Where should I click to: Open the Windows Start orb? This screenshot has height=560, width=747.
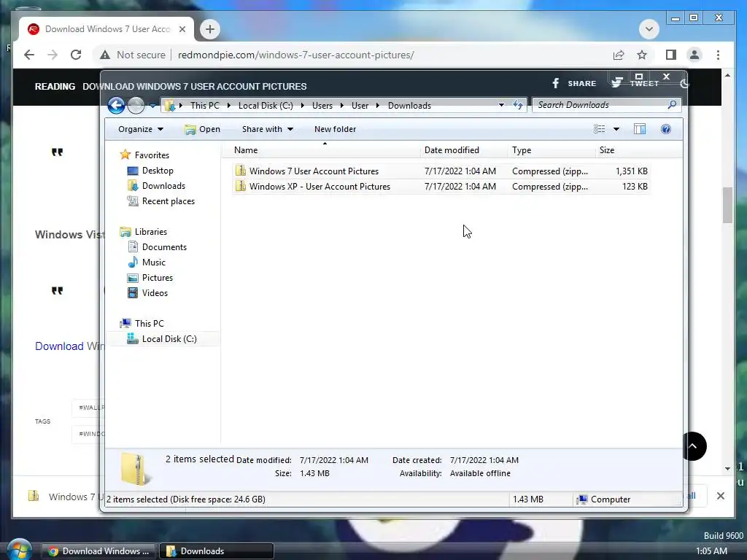pos(19,549)
